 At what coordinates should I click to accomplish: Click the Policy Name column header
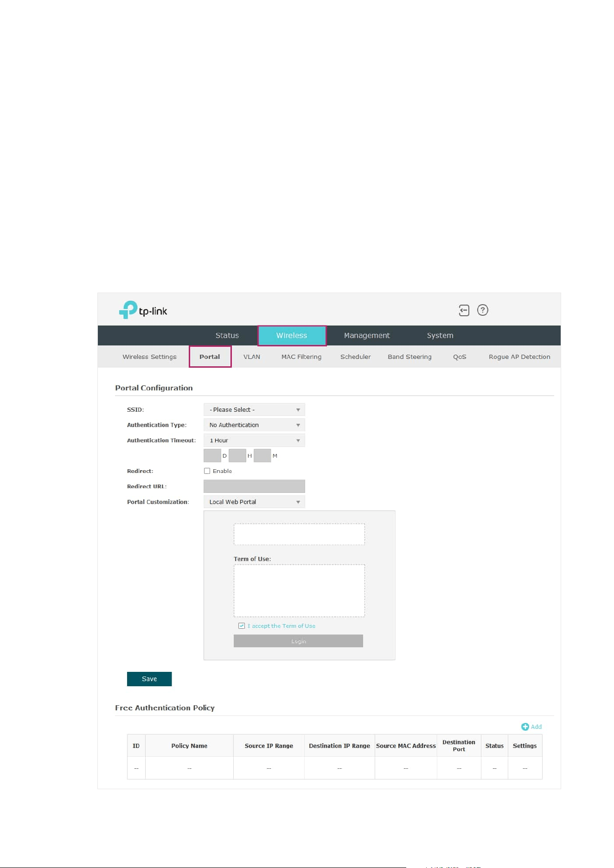pyautogui.click(x=189, y=746)
